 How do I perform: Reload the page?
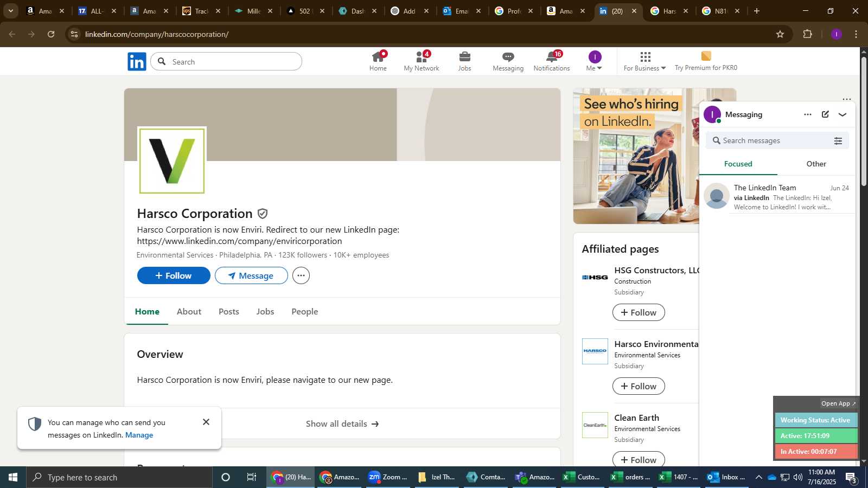(51, 34)
